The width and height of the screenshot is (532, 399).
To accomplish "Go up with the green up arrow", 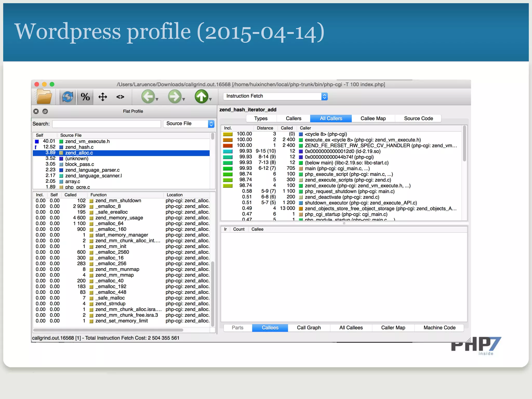I will 202,97.
